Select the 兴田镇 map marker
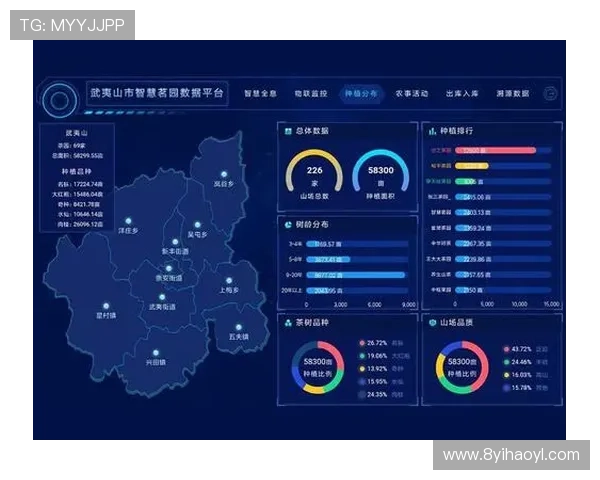This screenshot has width=600, height=480. [x=156, y=353]
